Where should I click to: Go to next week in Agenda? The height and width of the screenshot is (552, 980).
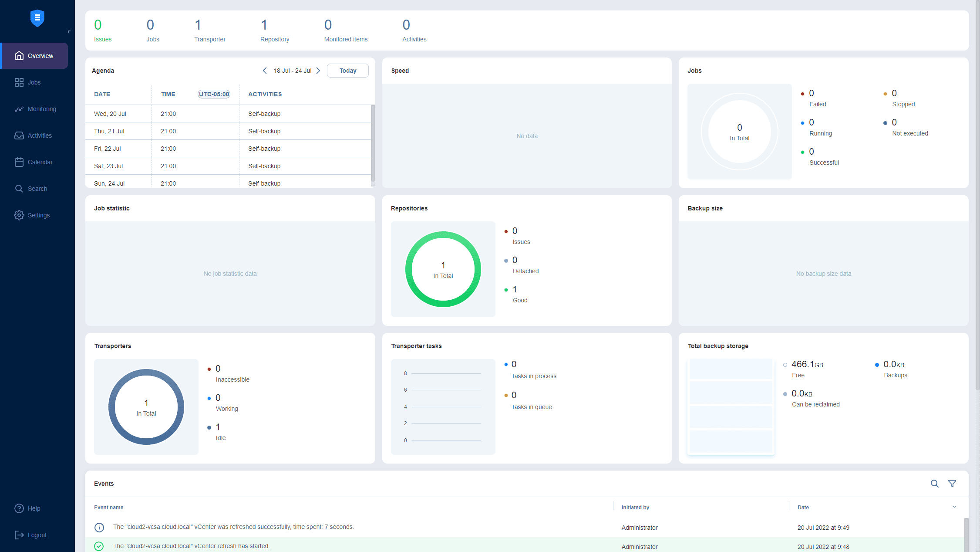pyautogui.click(x=318, y=71)
